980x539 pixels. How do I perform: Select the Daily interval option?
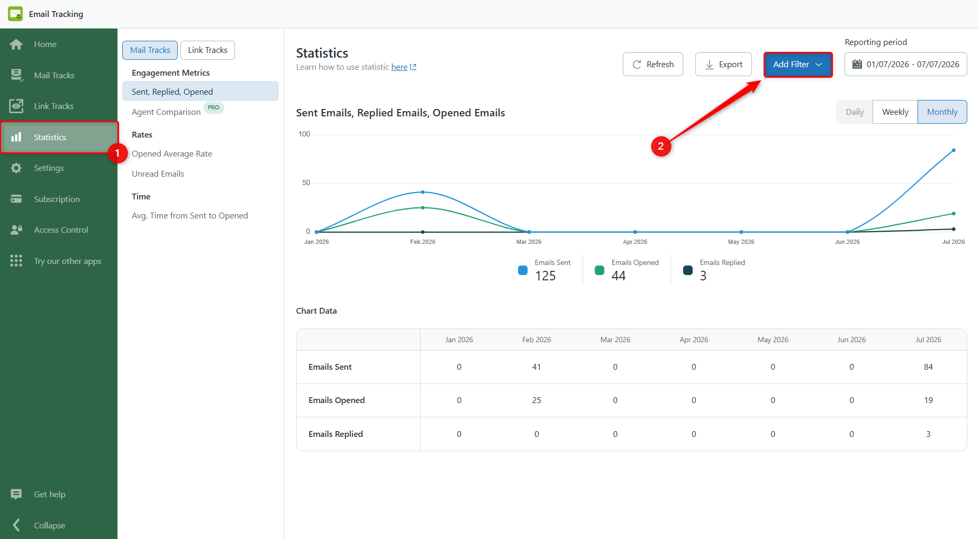click(x=855, y=112)
